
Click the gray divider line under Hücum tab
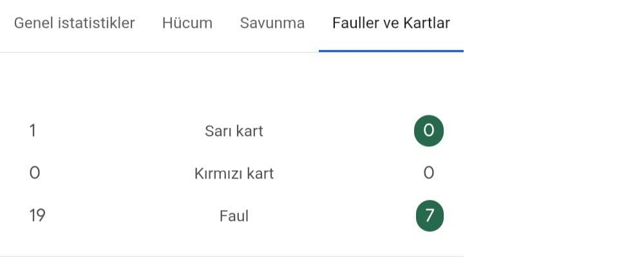click(187, 52)
